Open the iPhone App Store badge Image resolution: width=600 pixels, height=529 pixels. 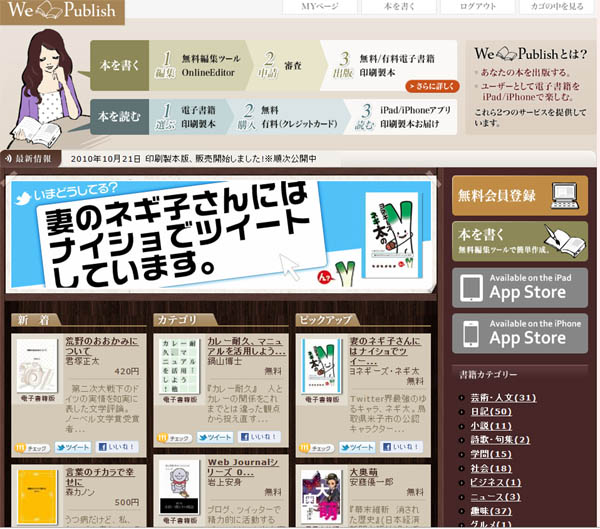(x=519, y=333)
